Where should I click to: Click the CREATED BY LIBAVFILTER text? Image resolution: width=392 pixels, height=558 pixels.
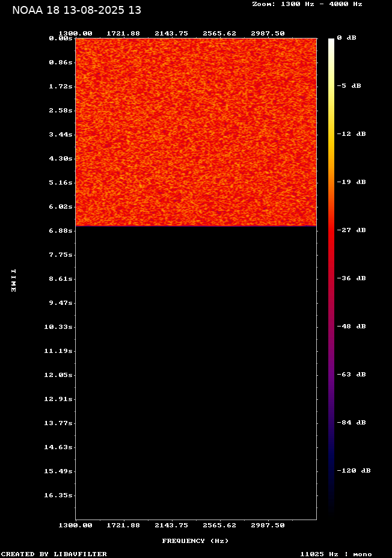[x=54, y=554]
